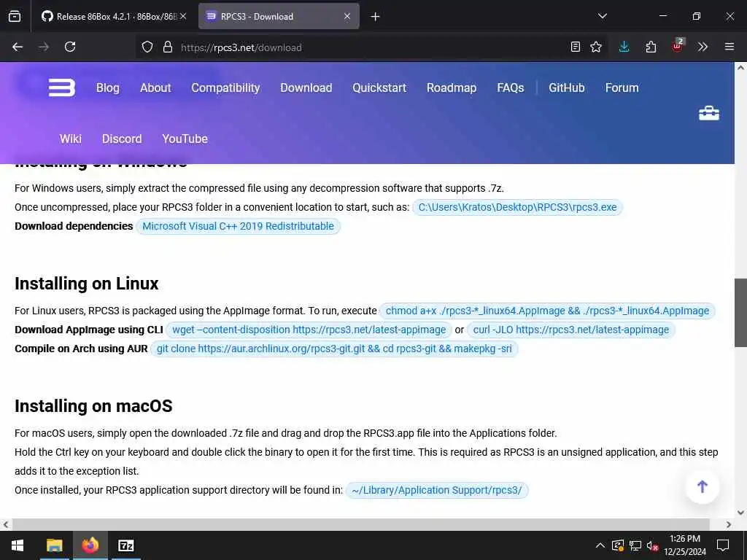This screenshot has width=747, height=560.
Task: Open the extensions puzzle piece icon
Action: tap(651, 47)
